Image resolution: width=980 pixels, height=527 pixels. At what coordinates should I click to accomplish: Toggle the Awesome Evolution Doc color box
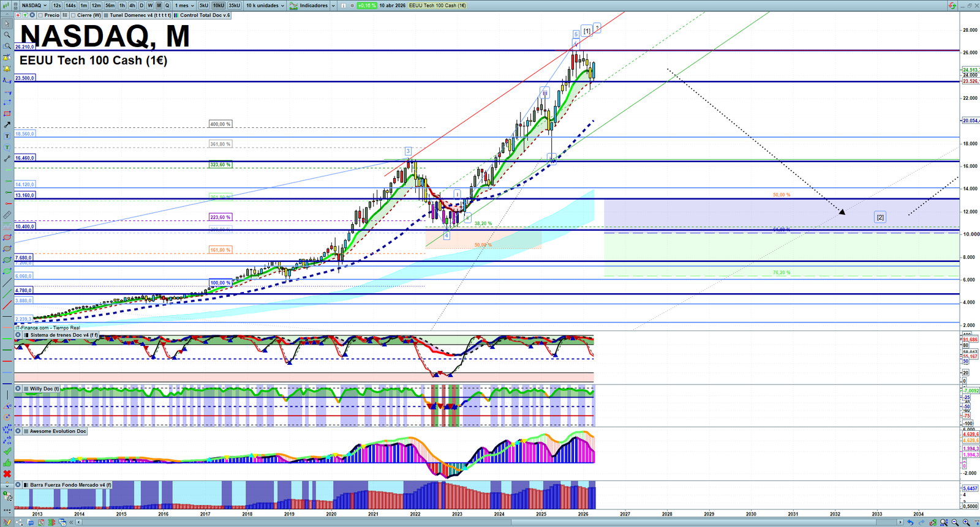(x=26, y=432)
